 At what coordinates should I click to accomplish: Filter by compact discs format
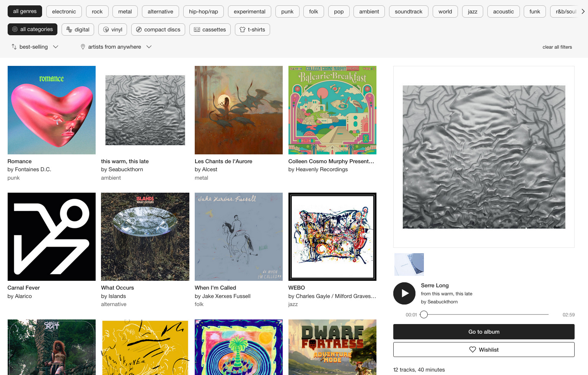click(158, 29)
